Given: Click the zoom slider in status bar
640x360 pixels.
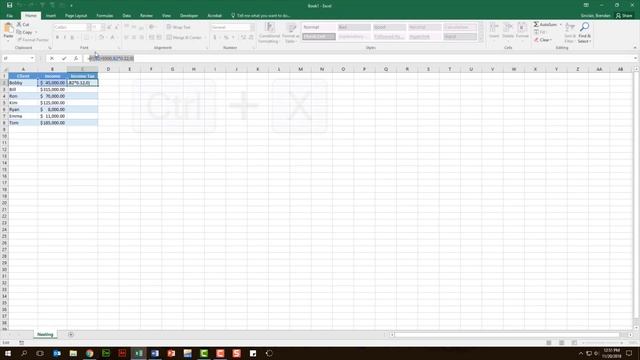Looking at the screenshot, I should (603, 342).
